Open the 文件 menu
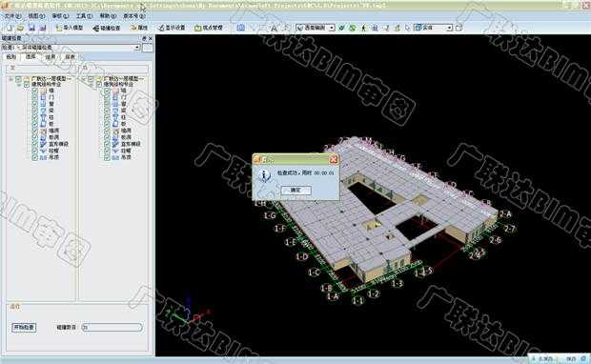This screenshot has height=364, width=591. [12, 16]
